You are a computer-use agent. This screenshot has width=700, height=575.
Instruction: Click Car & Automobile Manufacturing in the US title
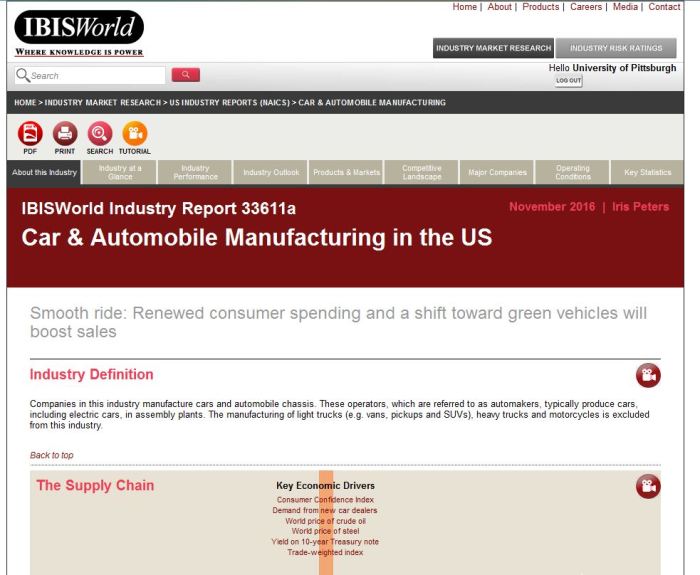[257, 237]
